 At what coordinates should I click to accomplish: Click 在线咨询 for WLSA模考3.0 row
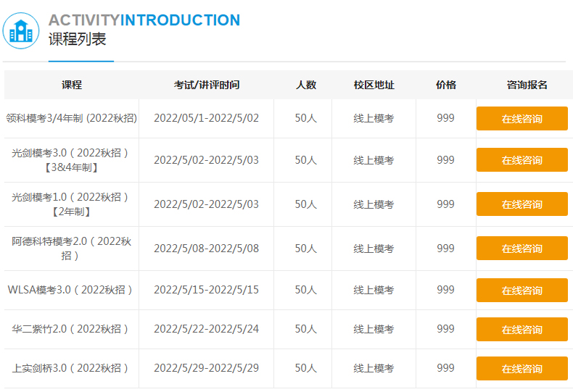pyautogui.click(x=522, y=291)
